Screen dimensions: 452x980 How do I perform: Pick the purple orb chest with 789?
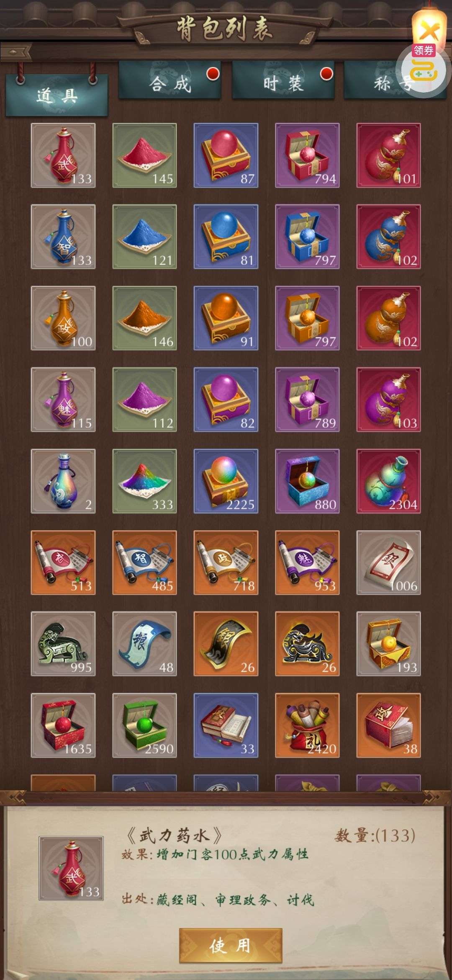click(x=307, y=400)
